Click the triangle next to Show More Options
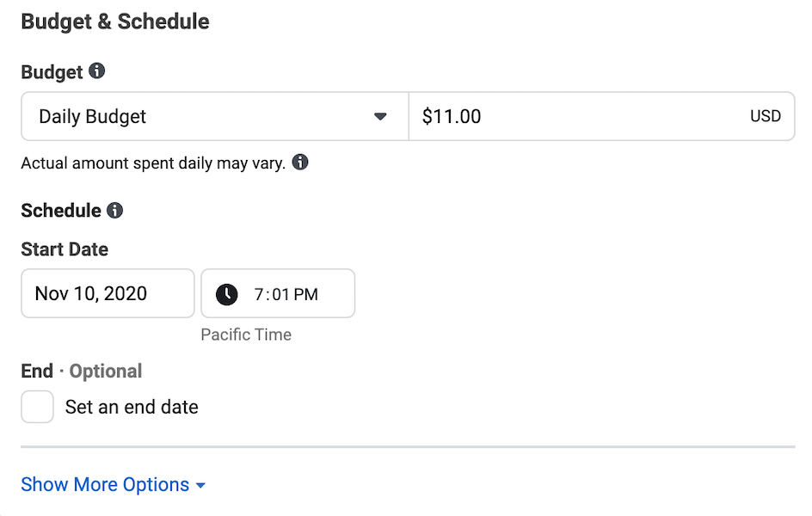The height and width of the screenshot is (516, 812). tap(200, 484)
